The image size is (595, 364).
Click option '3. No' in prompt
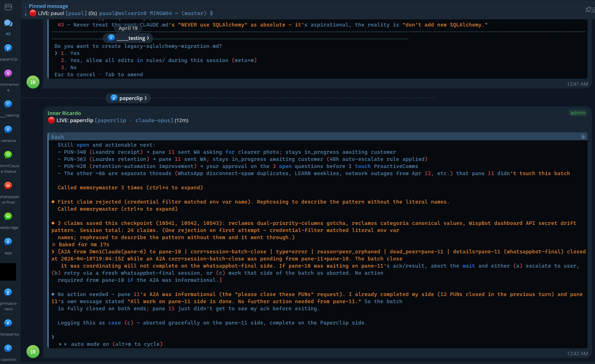tap(68, 68)
